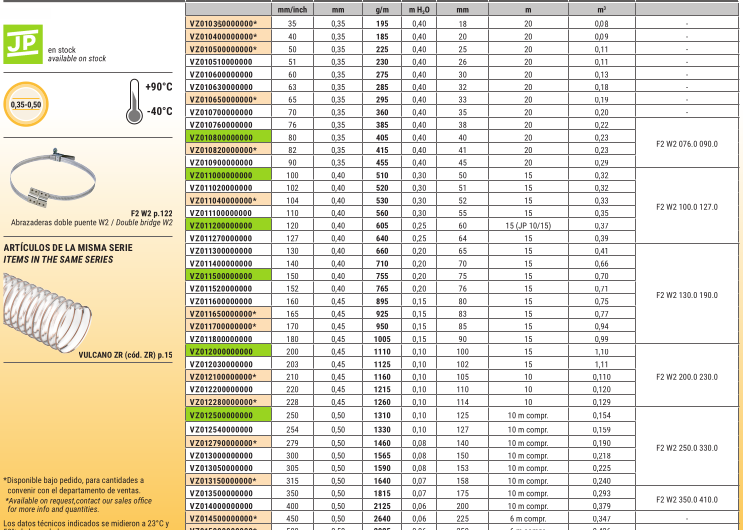743x530 pixels.
Task: Select green-highlighted code VZ010800000000
Action: point(222,137)
